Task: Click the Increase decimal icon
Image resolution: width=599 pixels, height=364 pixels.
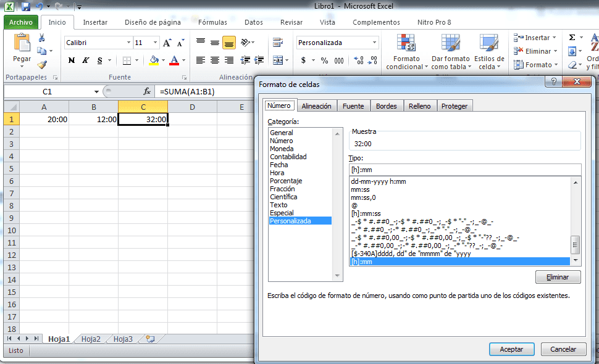Action: 359,60
